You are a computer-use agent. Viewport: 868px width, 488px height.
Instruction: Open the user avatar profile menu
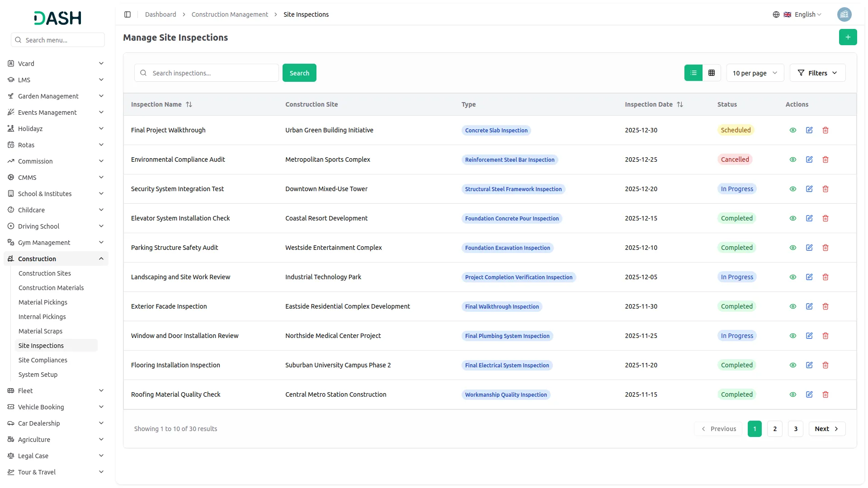[844, 14]
